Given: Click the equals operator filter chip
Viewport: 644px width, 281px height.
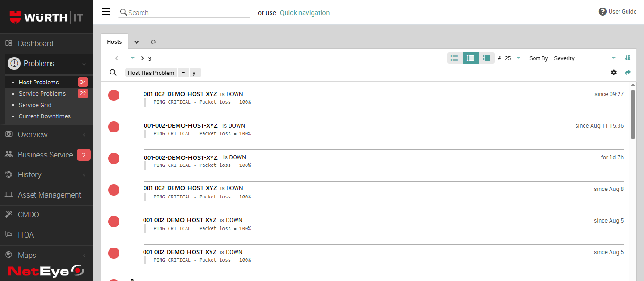Looking at the screenshot, I should coord(183,73).
